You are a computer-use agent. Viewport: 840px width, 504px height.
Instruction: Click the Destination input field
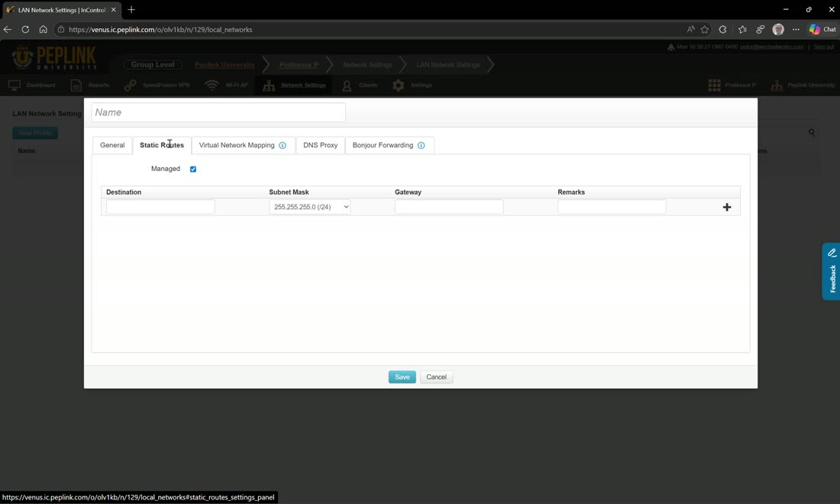pyautogui.click(x=160, y=207)
